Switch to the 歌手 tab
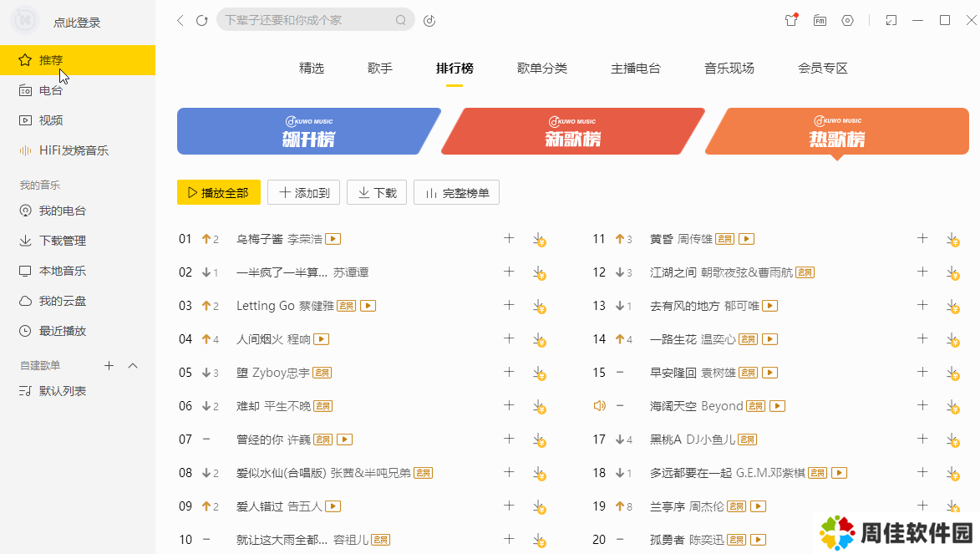The width and height of the screenshot is (980, 554). tap(380, 69)
